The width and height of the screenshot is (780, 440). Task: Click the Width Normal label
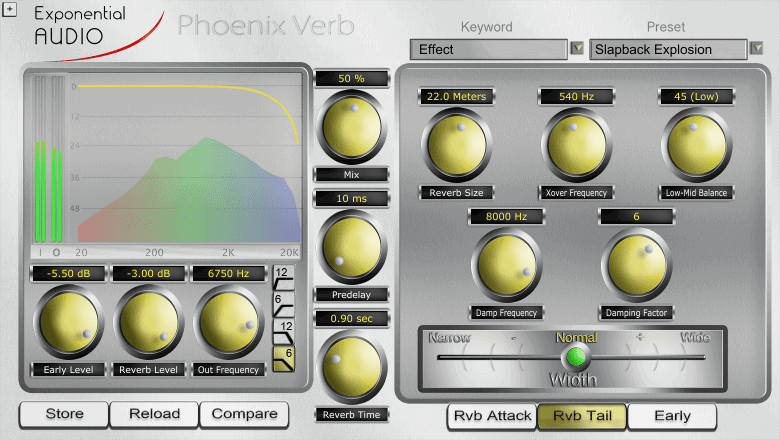click(x=576, y=338)
